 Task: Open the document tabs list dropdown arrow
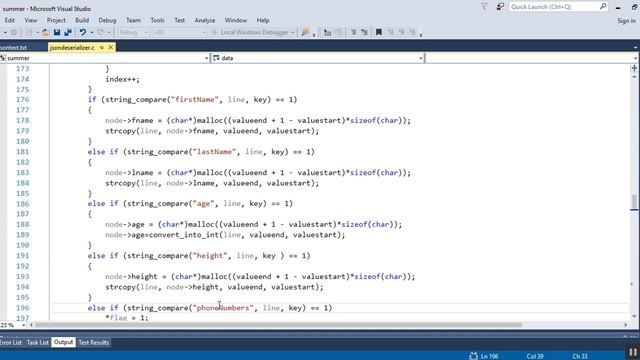[635, 48]
